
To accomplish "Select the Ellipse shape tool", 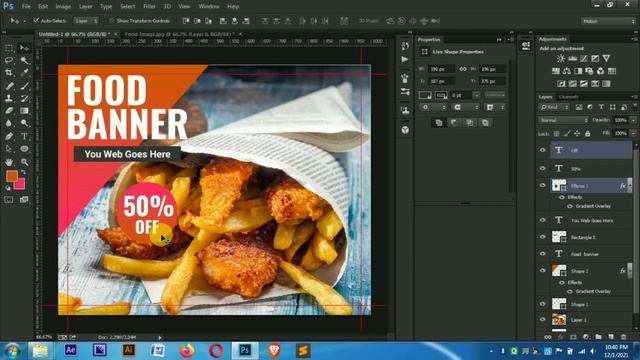I will 24,149.
